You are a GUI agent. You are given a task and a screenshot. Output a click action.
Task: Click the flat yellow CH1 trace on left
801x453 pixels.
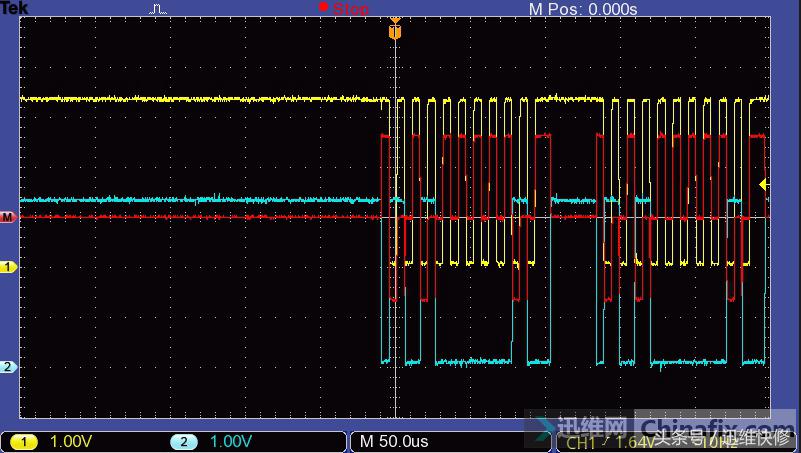pyautogui.click(x=200, y=100)
